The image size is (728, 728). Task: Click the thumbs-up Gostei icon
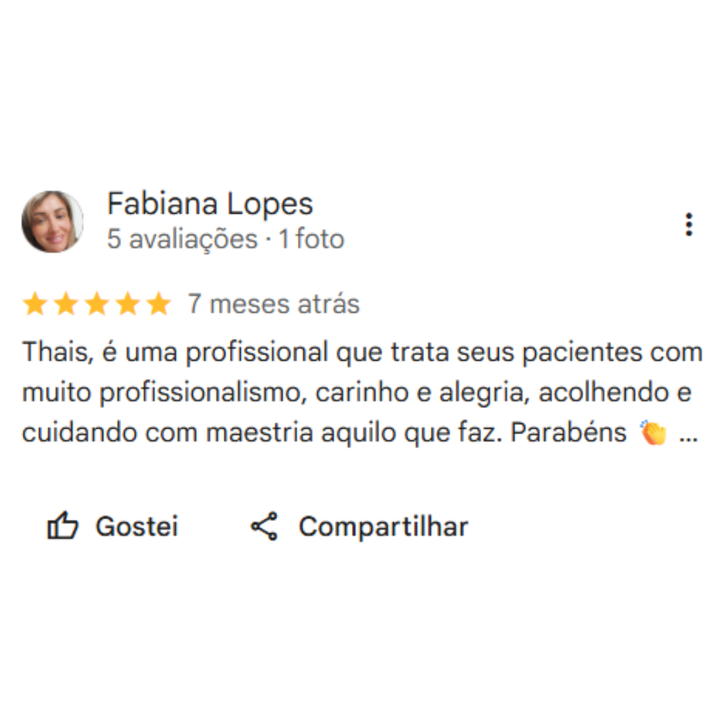pyautogui.click(x=63, y=526)
